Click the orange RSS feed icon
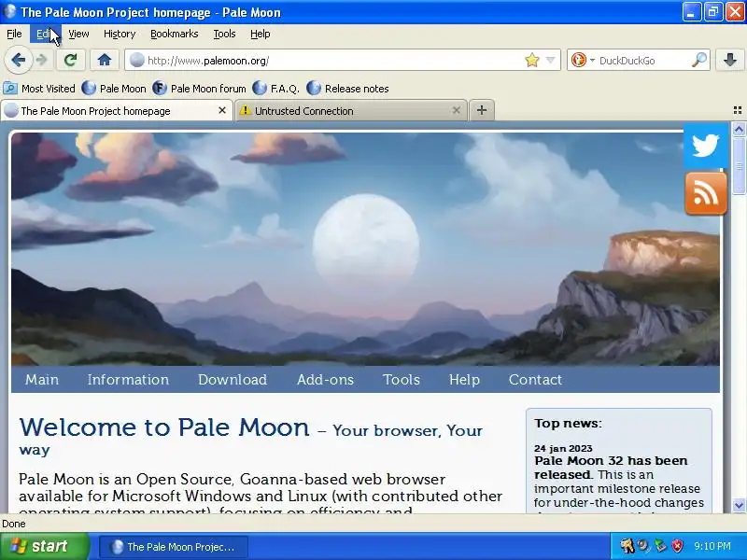747x560 pixels. pos(706,193)
